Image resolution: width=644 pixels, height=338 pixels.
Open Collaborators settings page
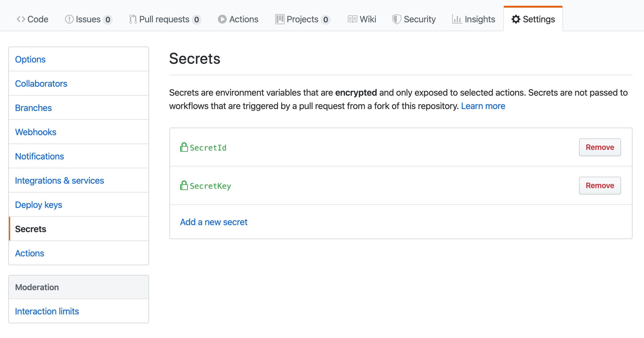point(41,84)
